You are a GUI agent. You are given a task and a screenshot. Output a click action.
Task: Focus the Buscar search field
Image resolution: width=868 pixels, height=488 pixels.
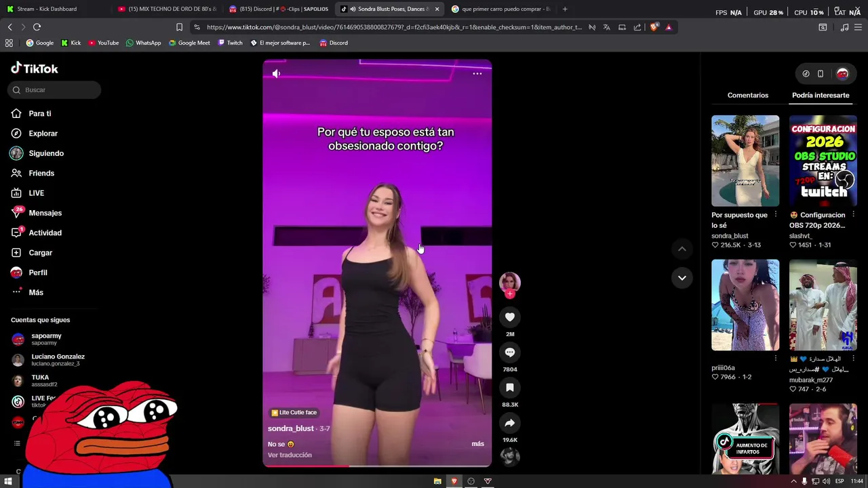pos(54,89)
